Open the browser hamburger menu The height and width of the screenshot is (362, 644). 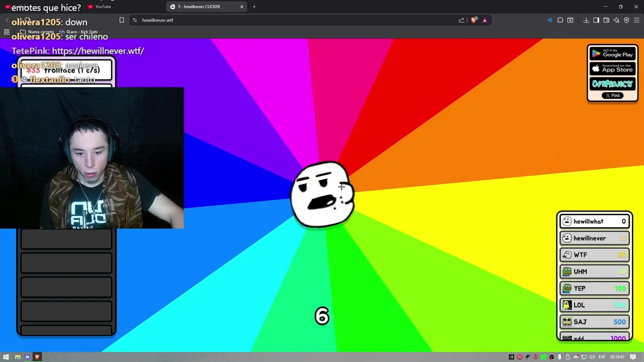pos(637,20)
